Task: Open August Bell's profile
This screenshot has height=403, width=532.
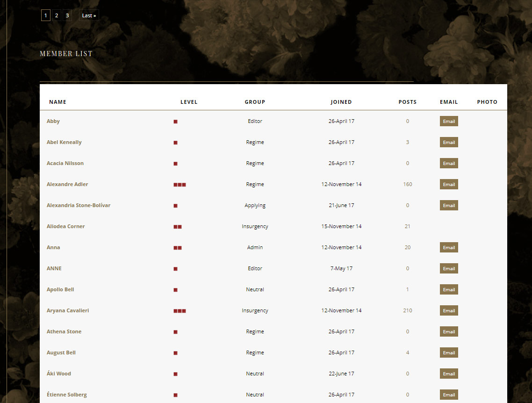Action: pos(61,353)
